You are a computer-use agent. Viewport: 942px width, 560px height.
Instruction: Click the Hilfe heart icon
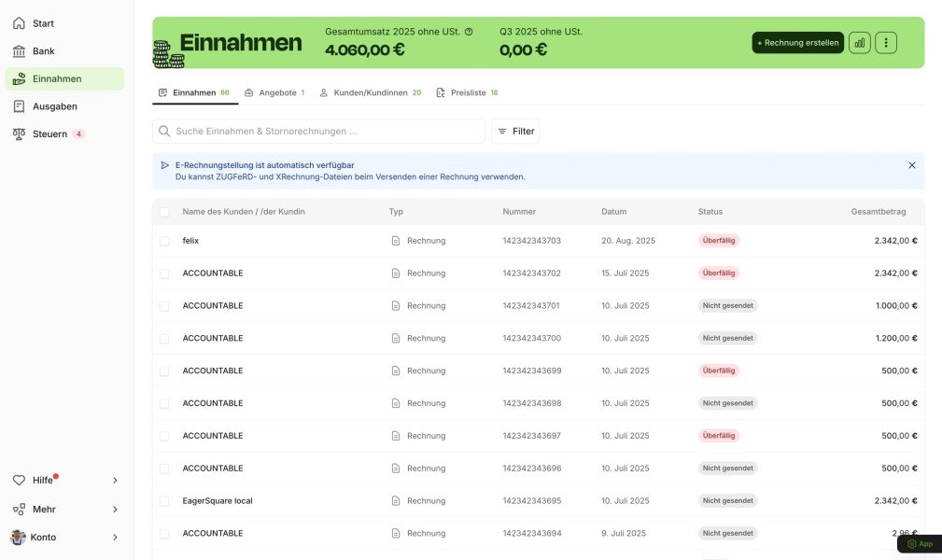(x=20, y=480)
